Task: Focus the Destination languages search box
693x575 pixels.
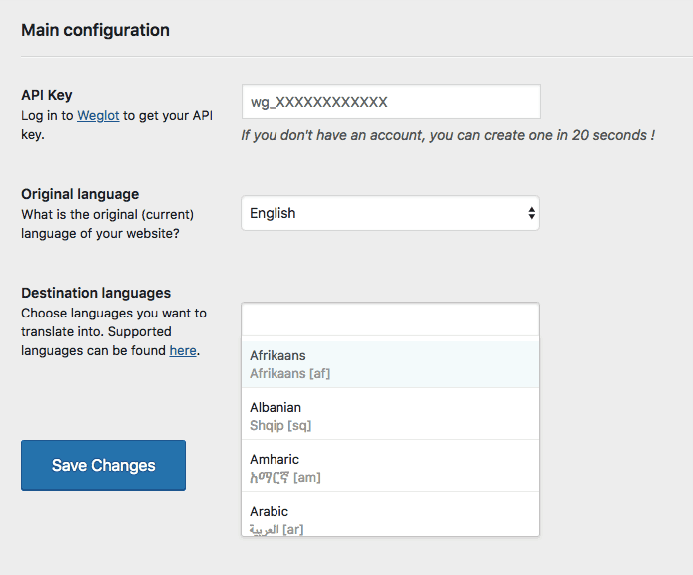Action: click(x=390, y=319)
